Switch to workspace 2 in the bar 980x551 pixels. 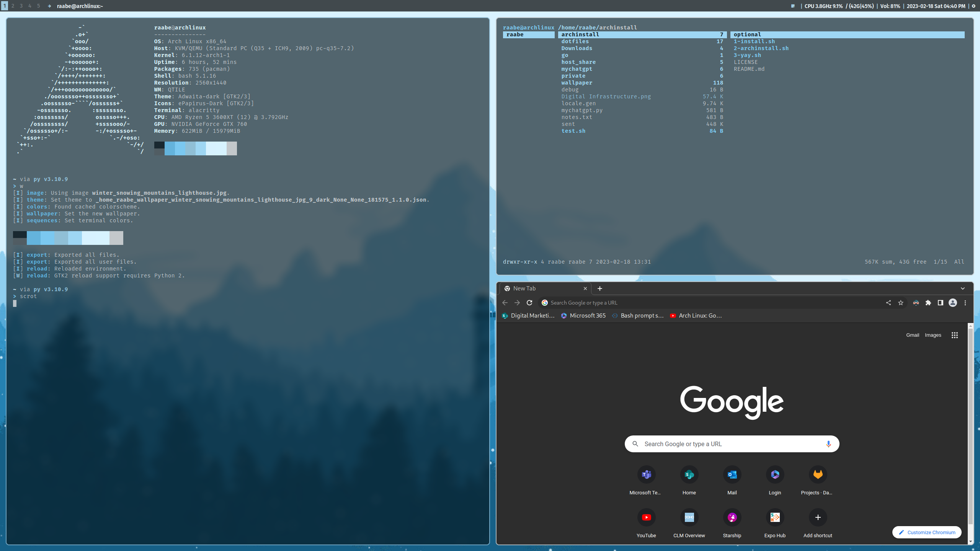coord(13,6)
